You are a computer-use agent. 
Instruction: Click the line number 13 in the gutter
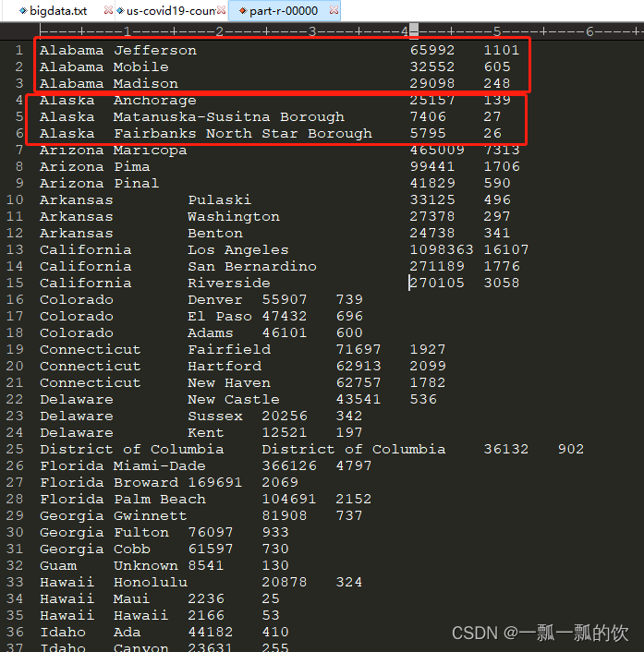point(15,249)
